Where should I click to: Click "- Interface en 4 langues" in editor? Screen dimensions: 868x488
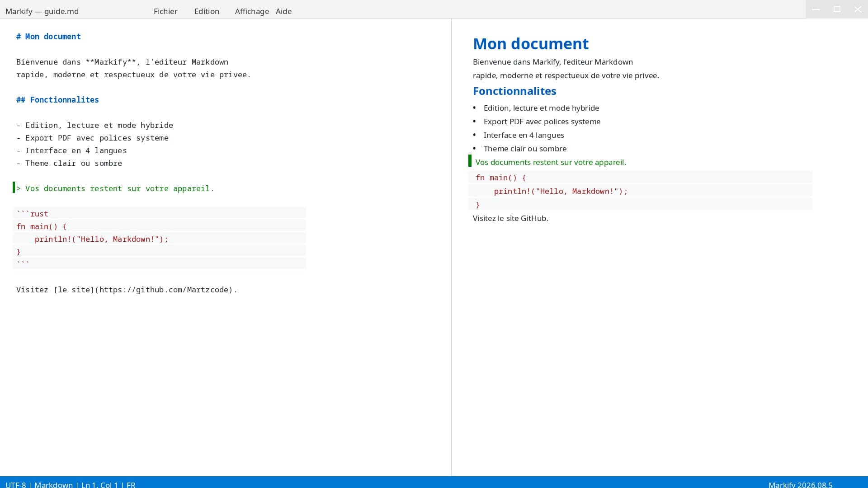[x=71, y=150]
